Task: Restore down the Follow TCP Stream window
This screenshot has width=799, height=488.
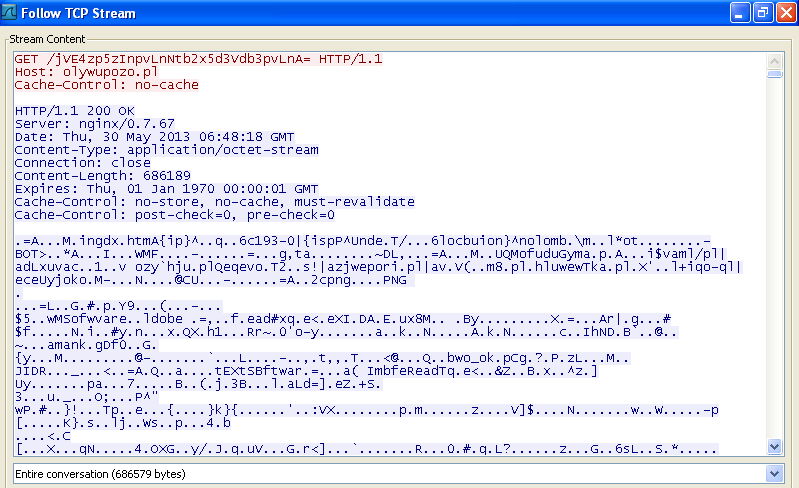Action: [762, 13]
